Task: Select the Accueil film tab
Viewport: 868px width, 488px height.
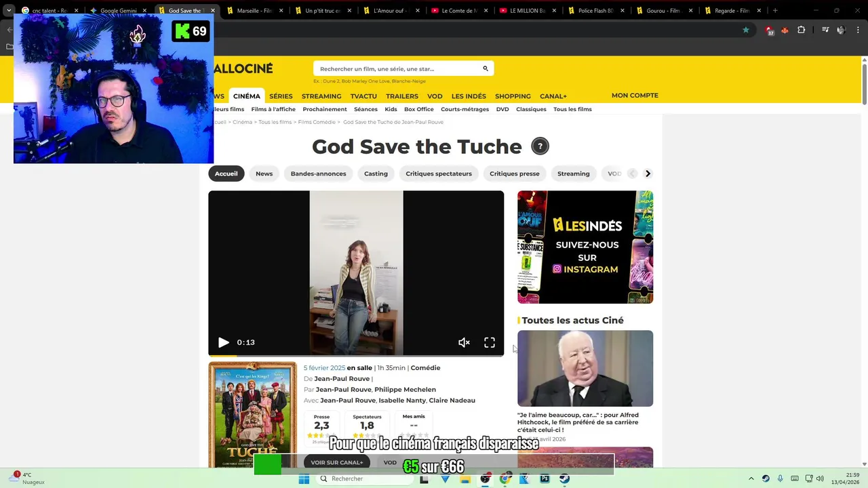Action: click(x=226, y=174)
